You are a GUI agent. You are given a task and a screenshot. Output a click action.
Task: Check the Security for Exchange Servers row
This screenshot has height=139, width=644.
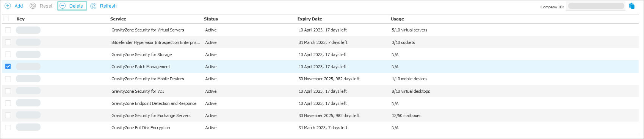(8, 116)
